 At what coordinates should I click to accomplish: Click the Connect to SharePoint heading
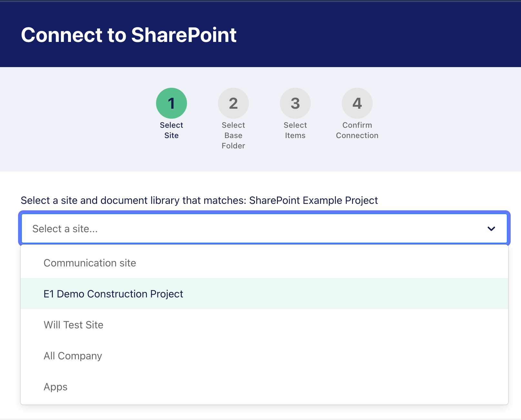[129, 35]
